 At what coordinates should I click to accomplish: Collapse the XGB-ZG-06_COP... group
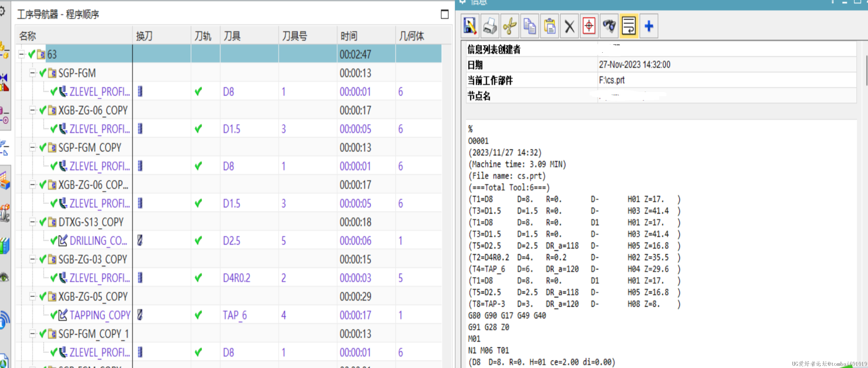32,184
